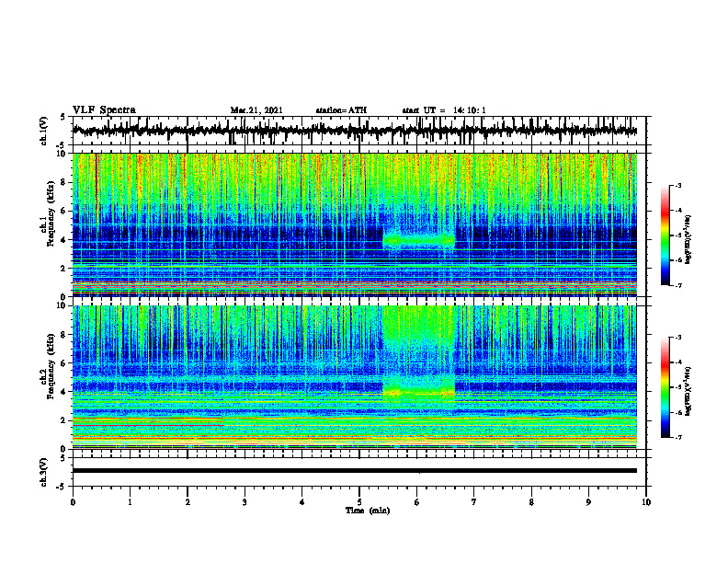The width and height of the screenshot is (728, 563).
Task: Click time axis tick label "4"
Action: click(302, 502)
